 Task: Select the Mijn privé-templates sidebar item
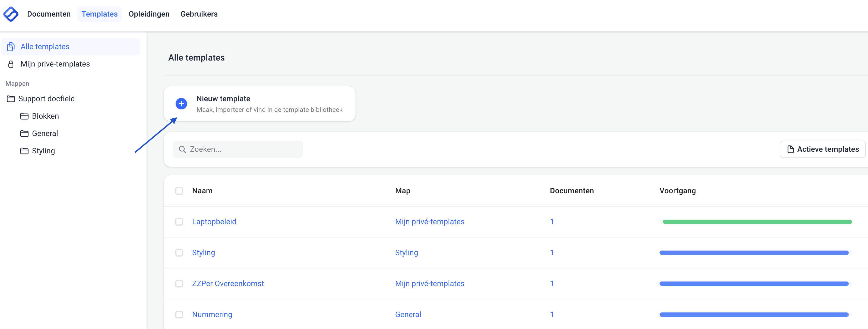pyautogui.click(x=55, y=64)
